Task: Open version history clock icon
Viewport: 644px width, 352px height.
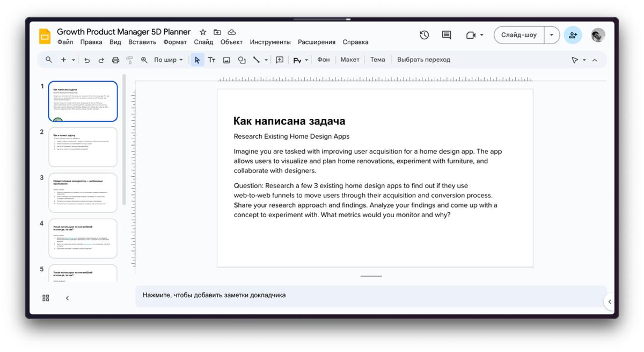Action: [425, 35]
